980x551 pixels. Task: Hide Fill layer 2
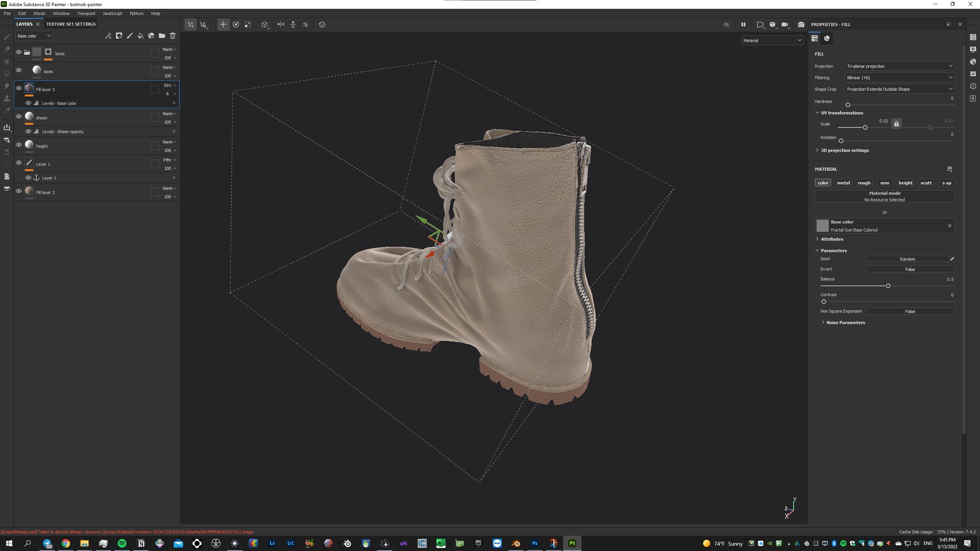(x=19, y=191)
